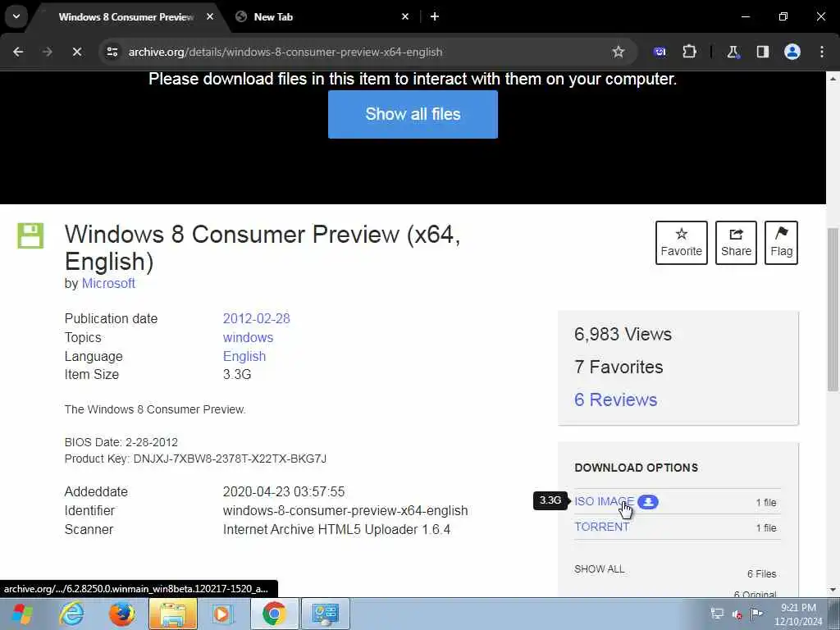Click the scrollbar up arrow
The height and width of the screenshot is (630, 840).
pos(833,80)
